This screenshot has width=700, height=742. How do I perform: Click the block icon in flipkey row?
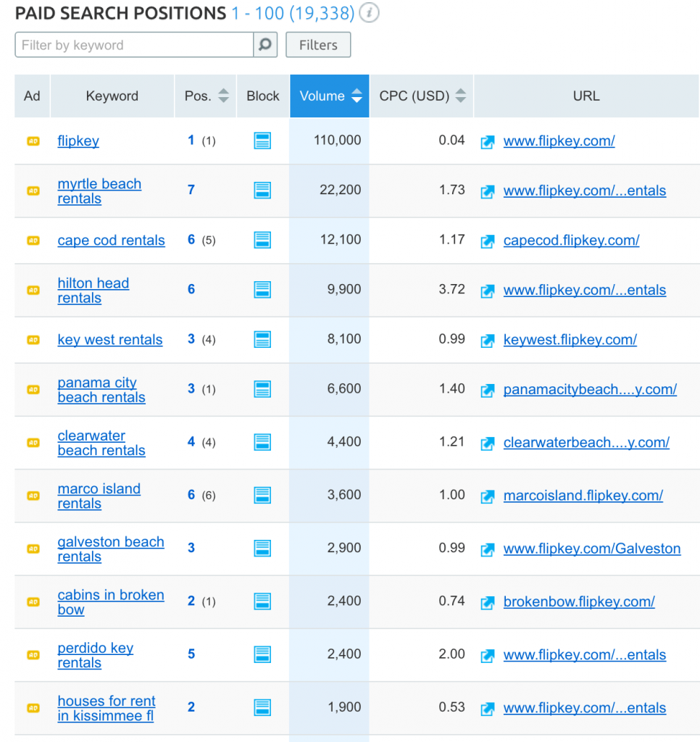pyautogui.click(x=262, y=141)
